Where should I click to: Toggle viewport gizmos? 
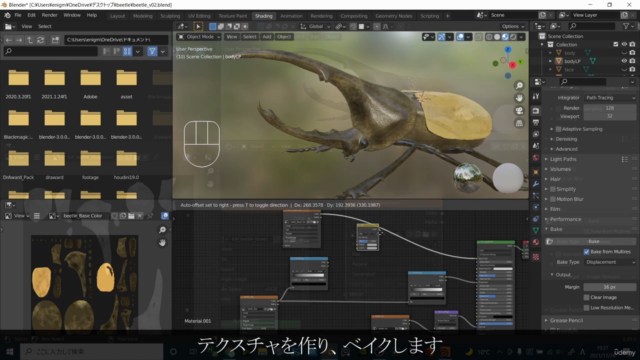(441, 37)
